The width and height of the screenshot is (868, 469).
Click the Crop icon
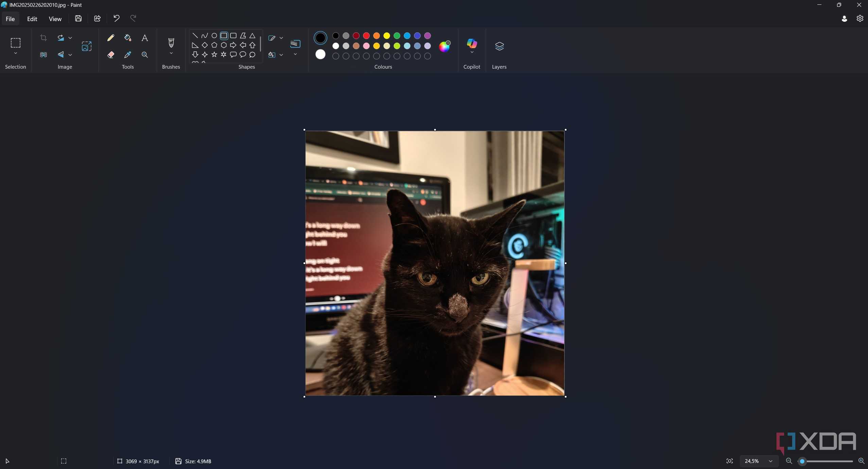pyautogui.click(x=44, y=38)
